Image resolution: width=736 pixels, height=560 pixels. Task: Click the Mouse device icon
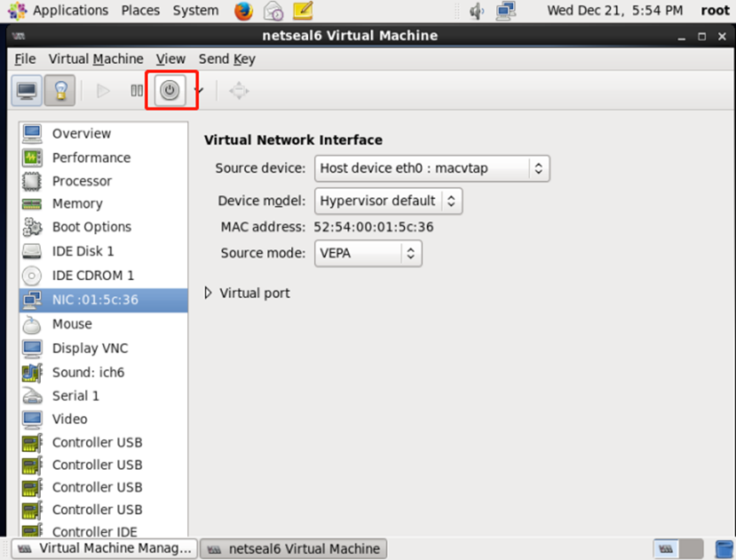pyautogui.click(x=32, y=324)
